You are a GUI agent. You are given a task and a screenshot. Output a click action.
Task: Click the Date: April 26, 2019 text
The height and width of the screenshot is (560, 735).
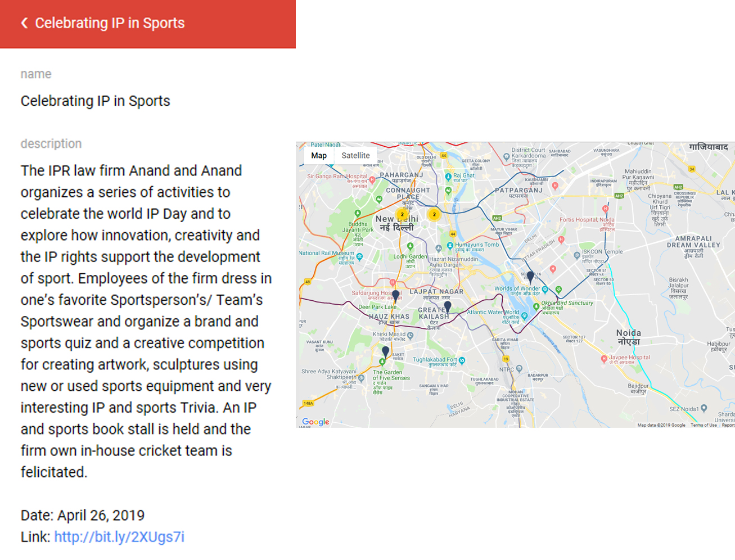tap(83, 516)
